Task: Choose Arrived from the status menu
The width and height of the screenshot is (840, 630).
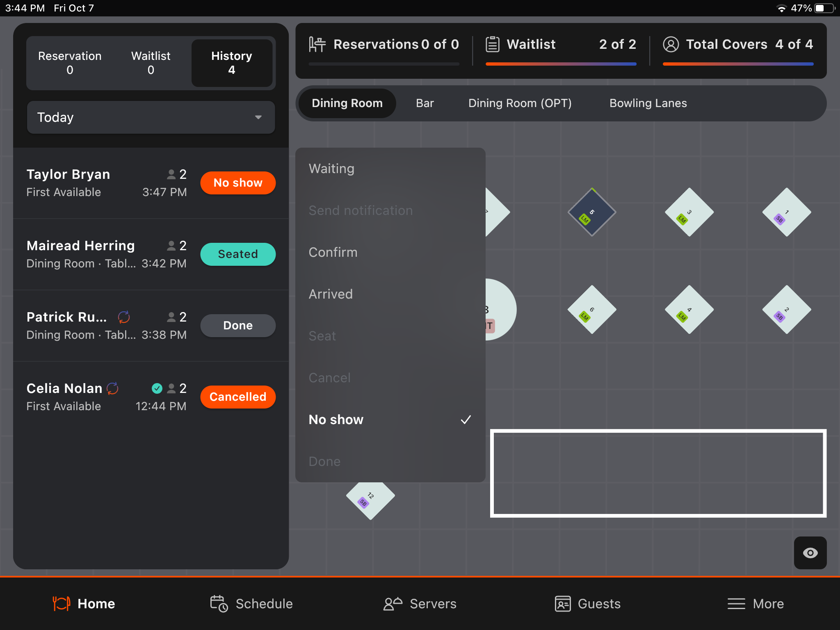Action: (331, 294)
